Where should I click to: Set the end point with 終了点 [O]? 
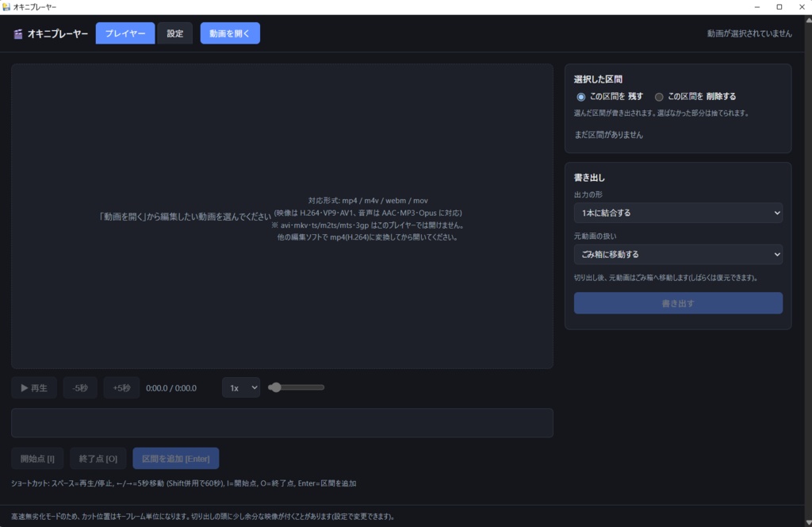(x=98, y=459)
